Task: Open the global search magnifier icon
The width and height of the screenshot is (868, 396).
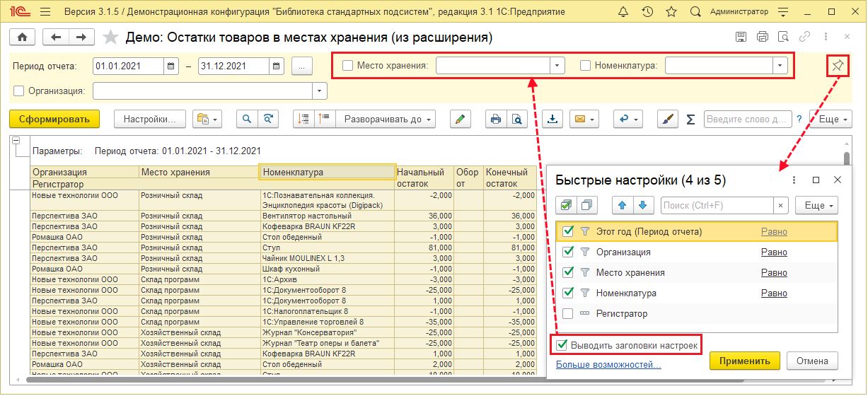Action: [x=695, y=12]
